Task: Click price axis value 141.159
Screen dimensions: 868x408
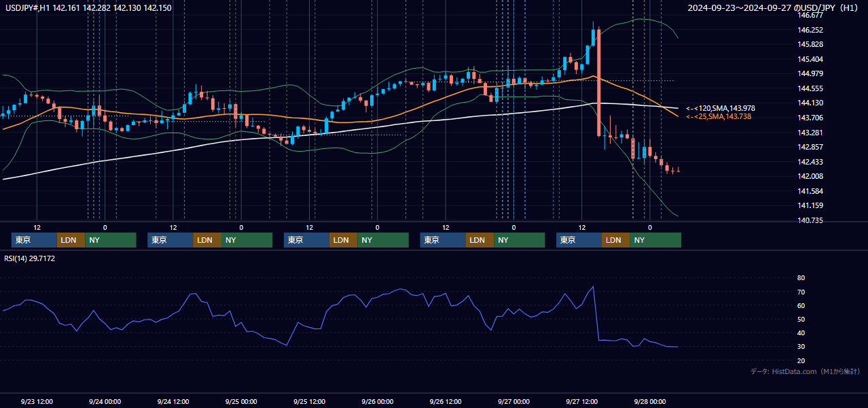Action: pos(811,205)
